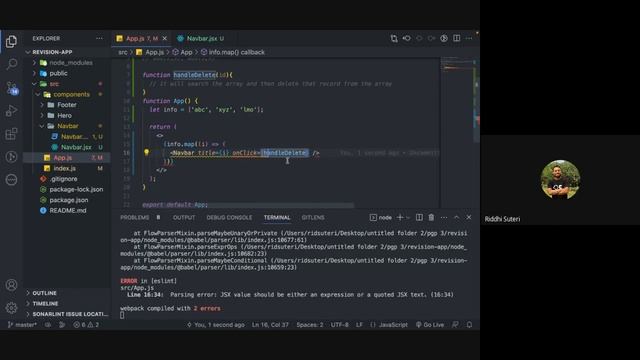Collapse the Navbar folder
Screen dimensions: 640x360
[x=66, y=126]
